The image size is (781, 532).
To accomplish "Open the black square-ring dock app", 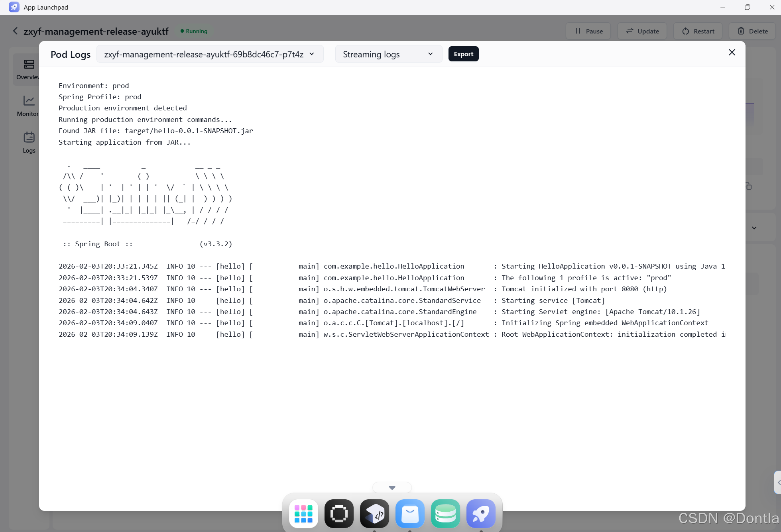I will (x=339, y=514).
